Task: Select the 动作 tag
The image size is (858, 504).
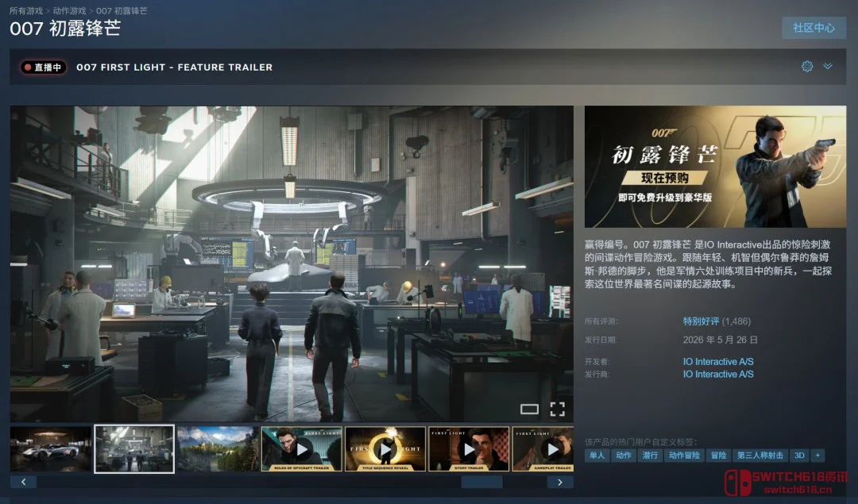Action: pos(624,456)
